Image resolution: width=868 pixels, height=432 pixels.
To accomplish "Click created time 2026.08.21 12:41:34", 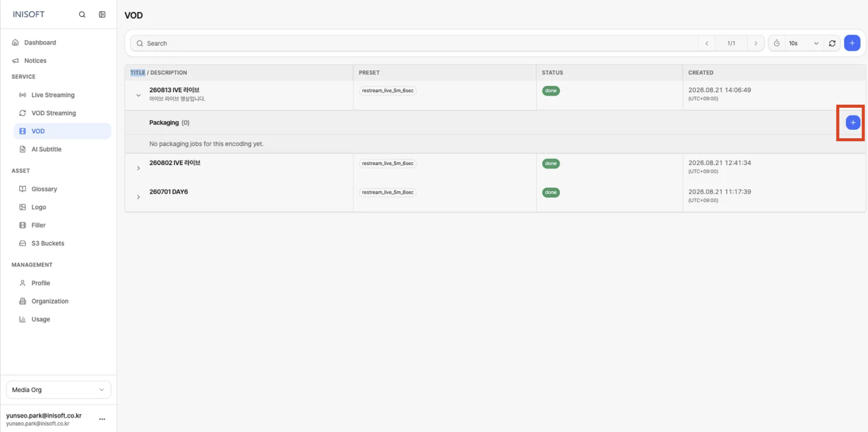I will [x=720, y=163].
